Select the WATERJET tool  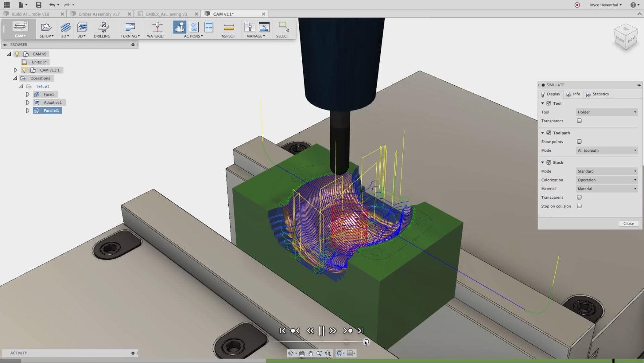pyautogui.click(x=156, y=30)
